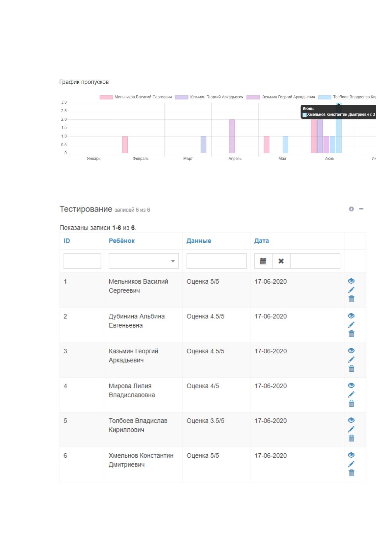392x554 pixels.
Task: Click the trash icon for Хмельнов Константин
Action: 352,473
